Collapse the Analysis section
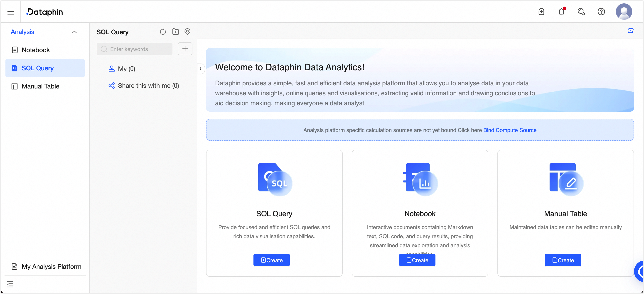Image resolution: width=644 pixels, height=294 pixels. 74,32
